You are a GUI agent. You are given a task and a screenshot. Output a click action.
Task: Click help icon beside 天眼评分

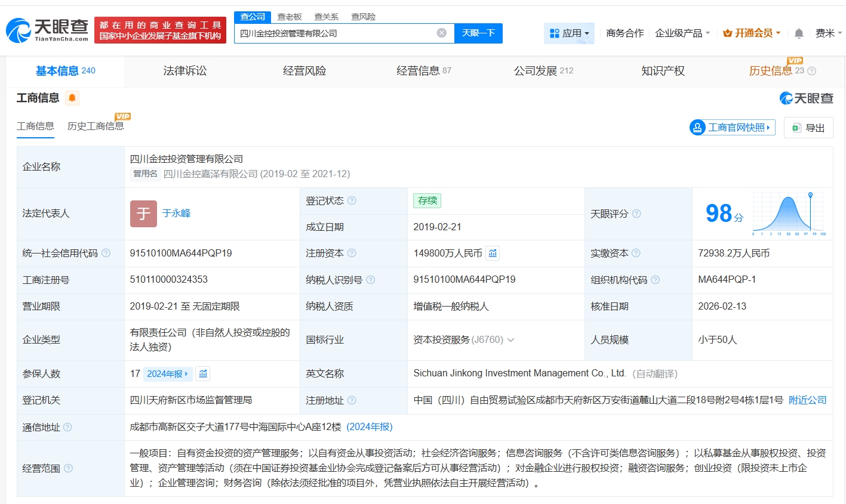tap(636, 214)
